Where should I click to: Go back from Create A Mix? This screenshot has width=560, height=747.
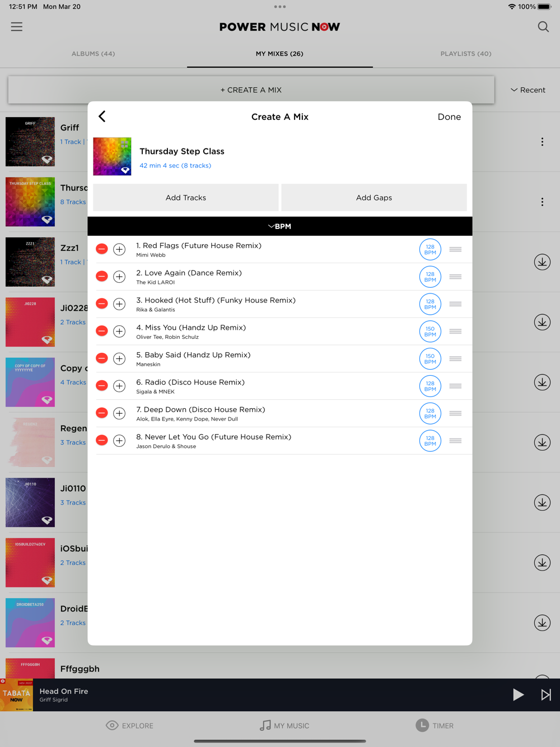[102, 116]
